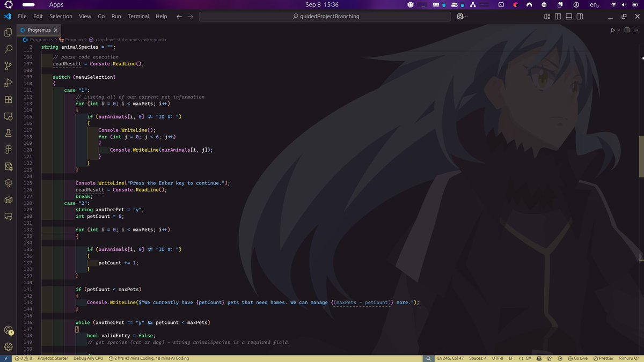Viewport: 644px width, 362px height.
Task: Run the C# program with the play button
Action: 612,30
